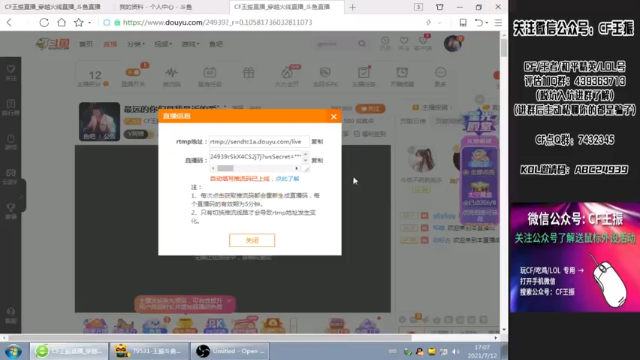Open the game controller sidebar icon
640x360 pixels.
11,176
